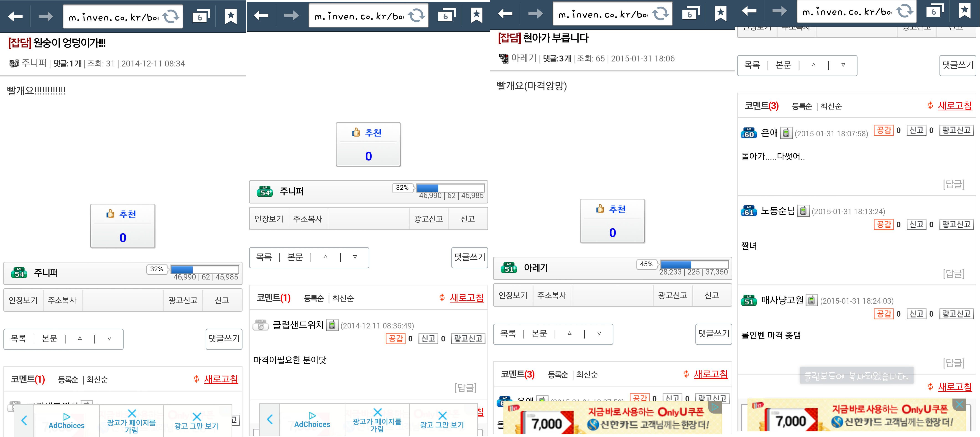Click mobile icon next to 은애 username
980x437 pixels.
point(786,133)
